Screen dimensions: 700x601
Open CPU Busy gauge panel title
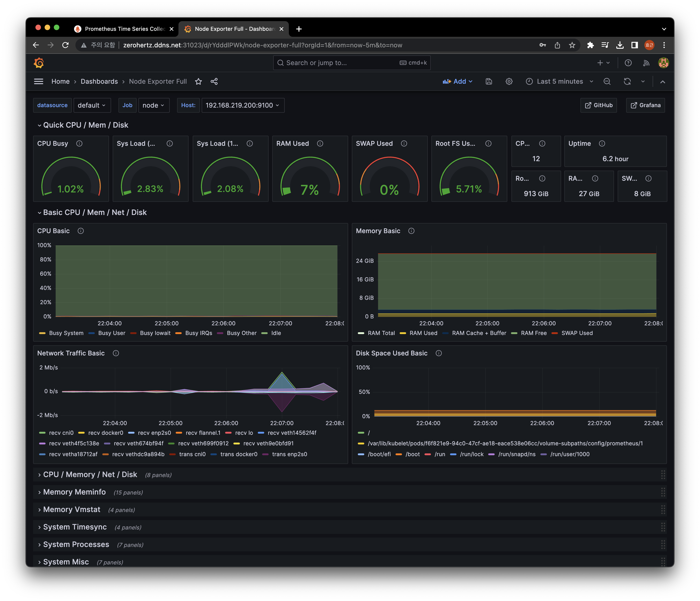point(53,143)
